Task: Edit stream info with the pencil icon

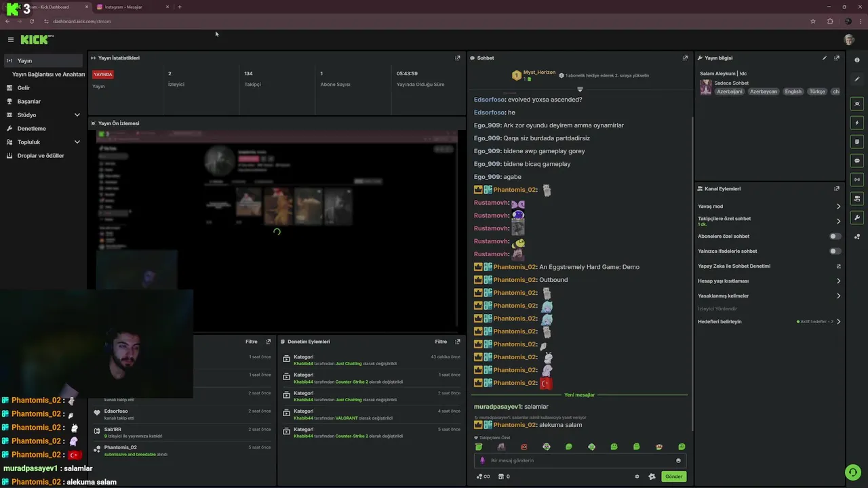Action: [825, 58]
